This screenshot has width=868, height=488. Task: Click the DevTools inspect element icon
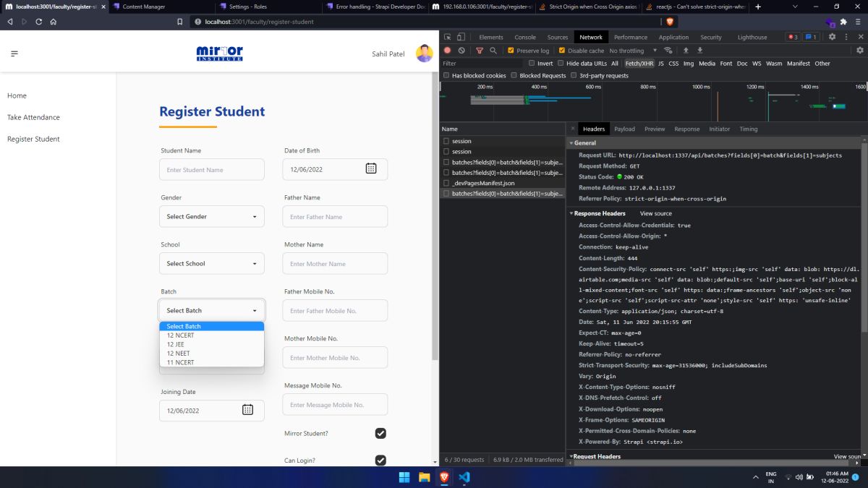tap(448, 37)
